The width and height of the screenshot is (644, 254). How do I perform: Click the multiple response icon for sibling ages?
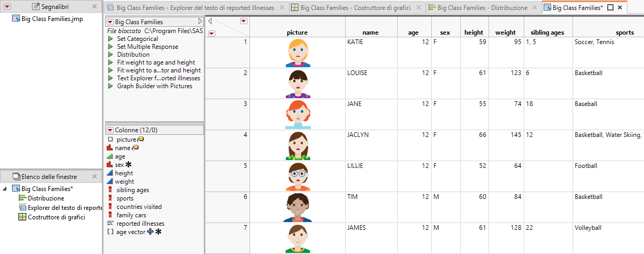[x=110, y=190]
